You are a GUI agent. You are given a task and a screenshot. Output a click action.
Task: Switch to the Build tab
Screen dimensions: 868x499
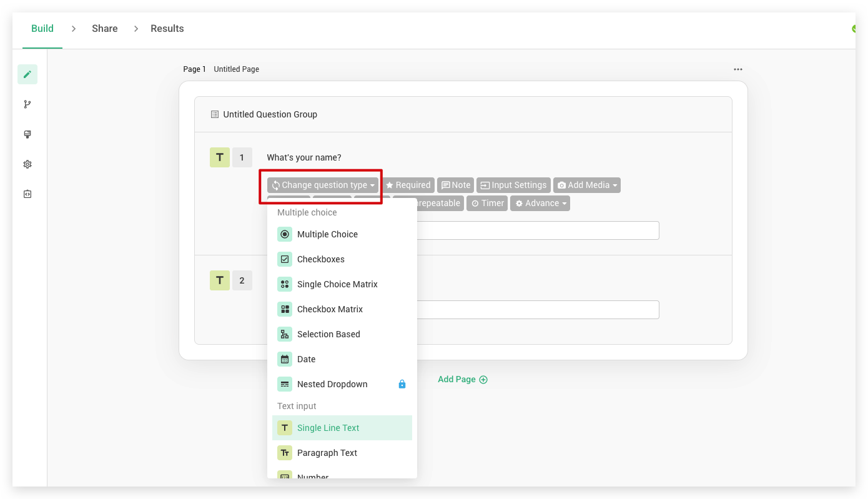[x=42, y=29]
